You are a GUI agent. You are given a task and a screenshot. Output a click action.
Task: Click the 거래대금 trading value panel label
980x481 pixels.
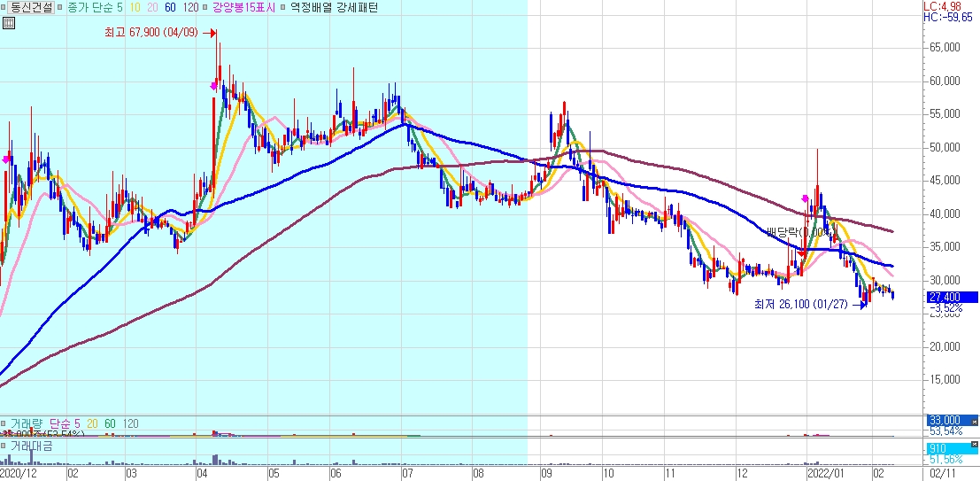(30, 446)
